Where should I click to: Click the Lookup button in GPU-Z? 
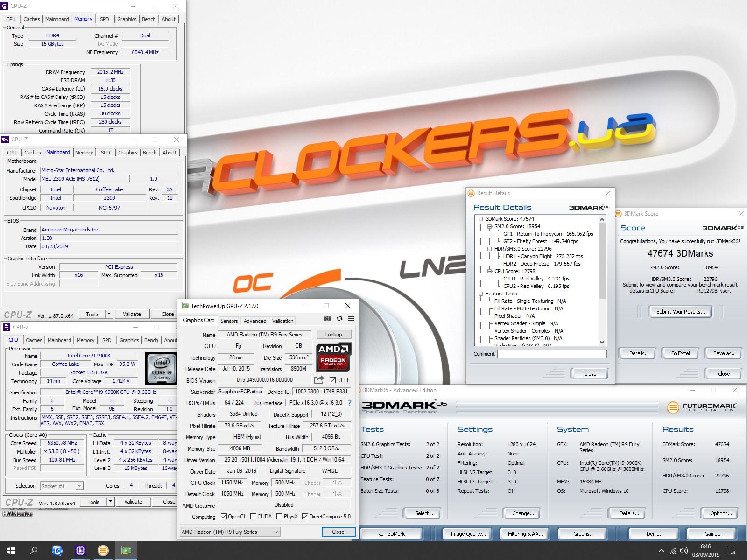[x=333, y=335]
